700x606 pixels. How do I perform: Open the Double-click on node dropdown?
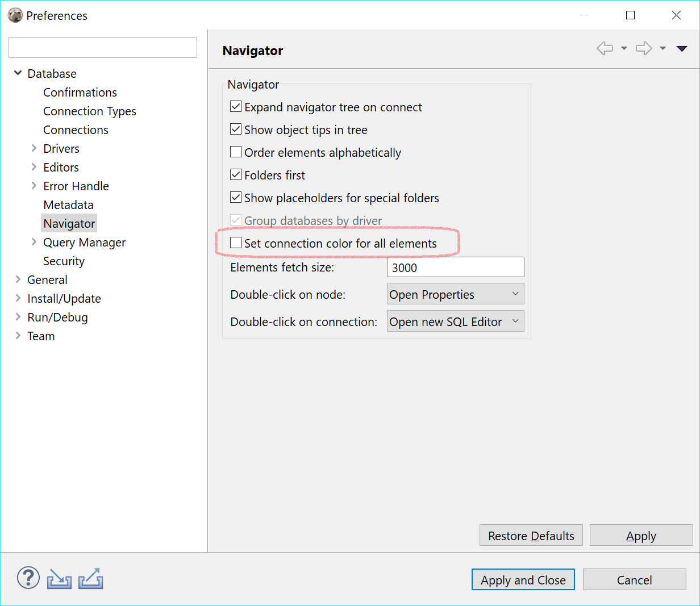click(x=455, y=294)
